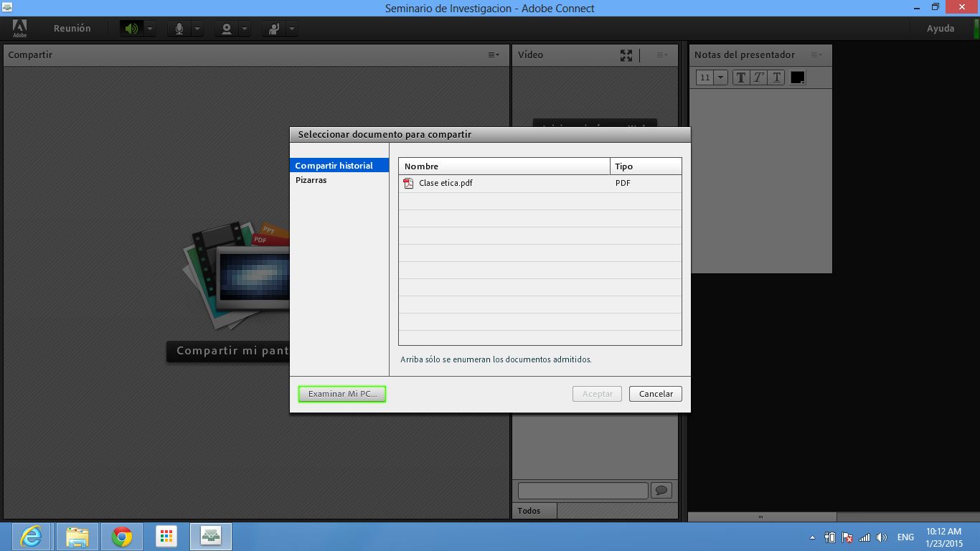Click the Adobe Connect taskbar icon

[211, 537]
